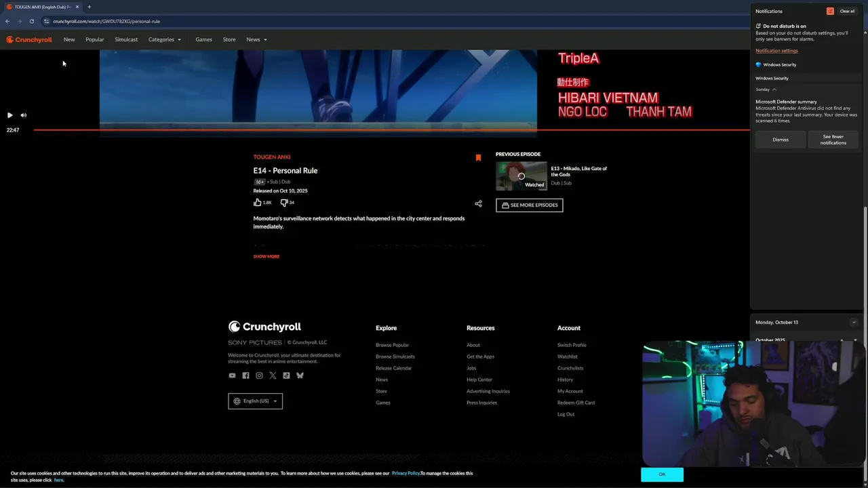Open the Switch Profile link
868x488 pixels.
(x=572, y=345)
